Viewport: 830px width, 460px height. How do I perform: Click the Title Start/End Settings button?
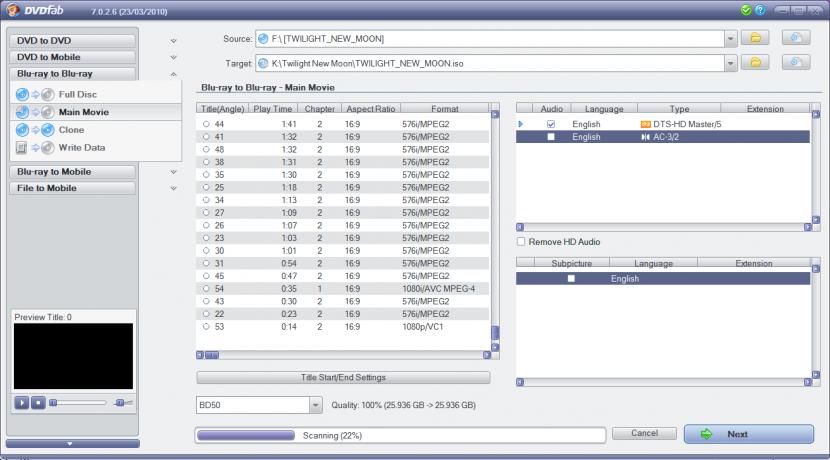[x=343, y=378]
